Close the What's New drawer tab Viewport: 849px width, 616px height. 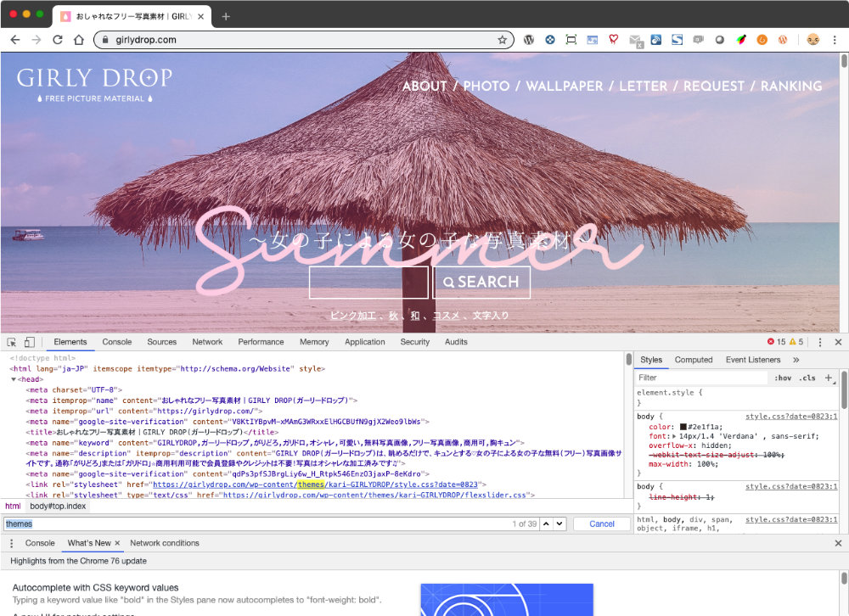point(117,543)
